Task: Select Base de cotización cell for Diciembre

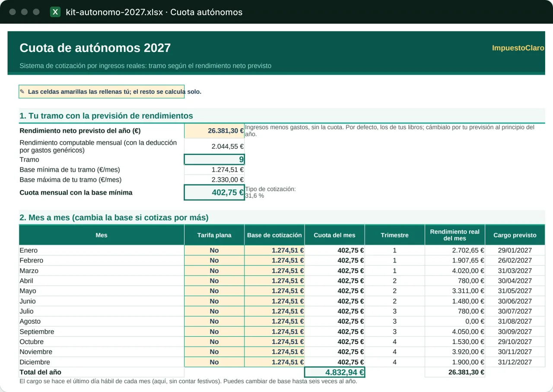Action: (x=274, y=362)
